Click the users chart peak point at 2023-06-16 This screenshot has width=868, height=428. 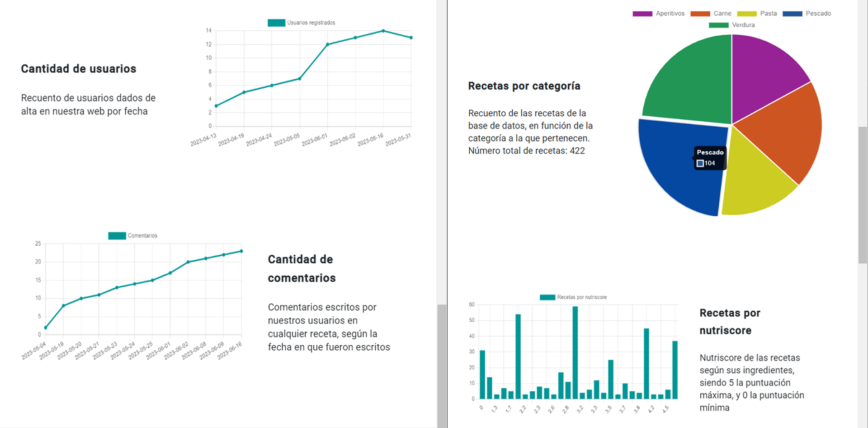pyautogui.click(x=383, y=31)
